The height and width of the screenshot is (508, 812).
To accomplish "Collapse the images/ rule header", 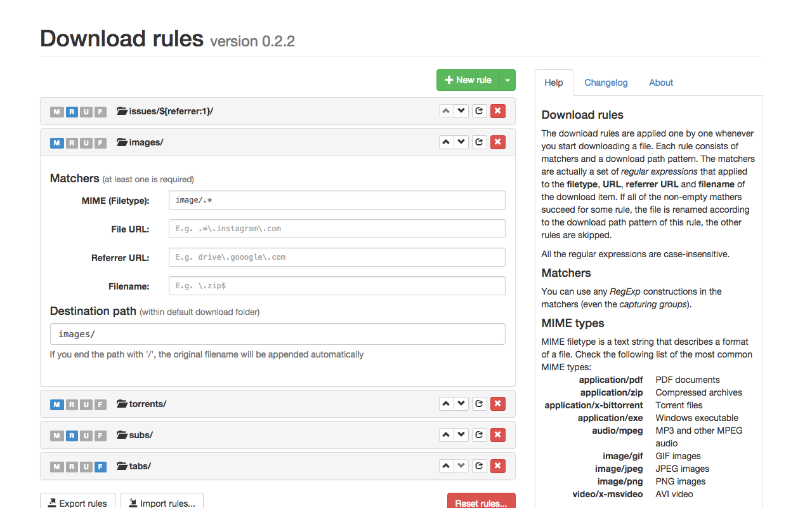I will [254, 142].
